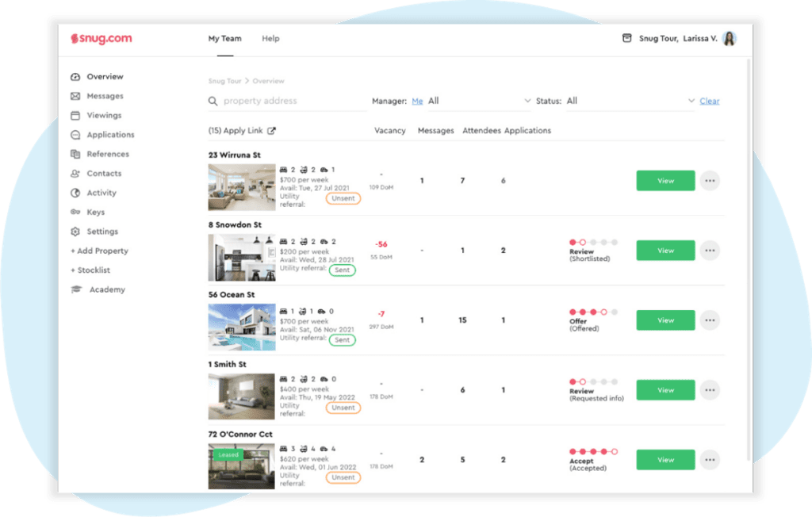
Task: Open Messages via the envelope icon
Action: tap(75, 96)
